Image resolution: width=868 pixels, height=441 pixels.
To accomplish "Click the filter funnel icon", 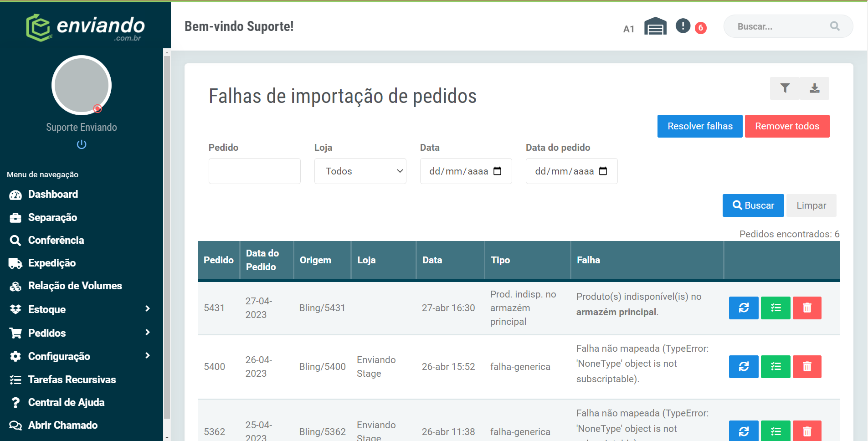I will point(785,88).
